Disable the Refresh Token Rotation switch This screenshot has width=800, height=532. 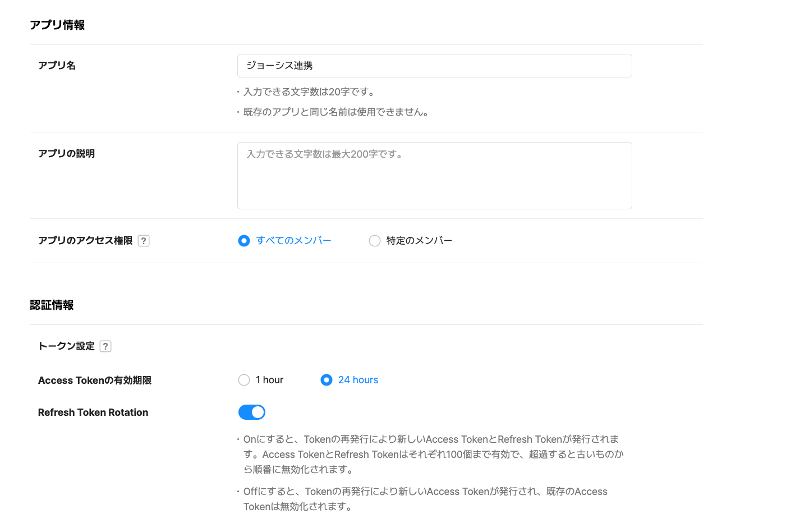tap(252, 412)
